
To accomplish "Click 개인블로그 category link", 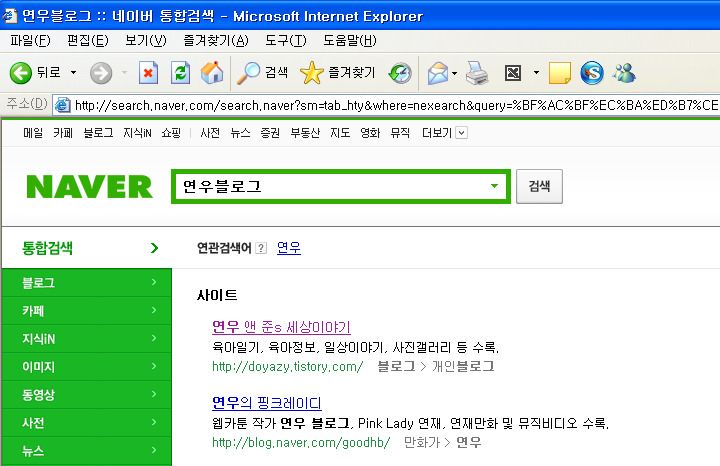I will click(463, 366).
